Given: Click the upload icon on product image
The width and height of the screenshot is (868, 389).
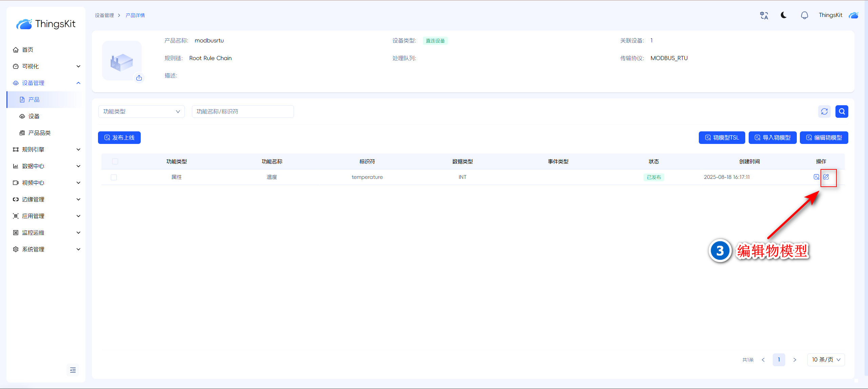Looking at the screenshot, I should pos(139,78).
